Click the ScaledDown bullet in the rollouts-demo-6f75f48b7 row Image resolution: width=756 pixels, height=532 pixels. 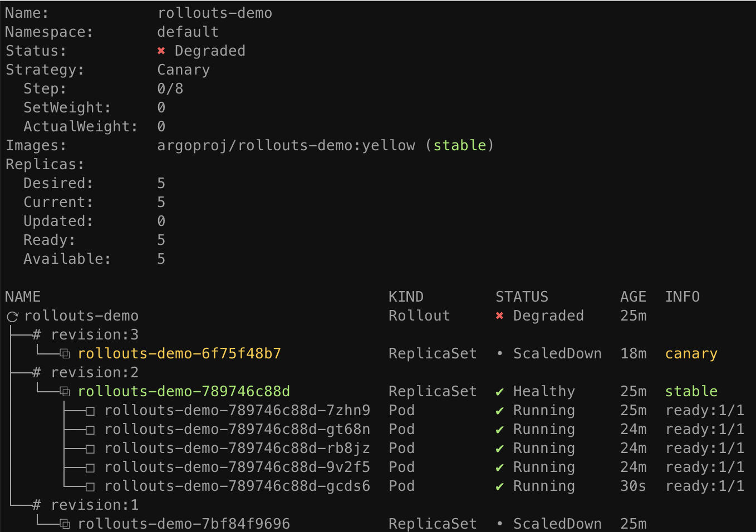[499, 353]
